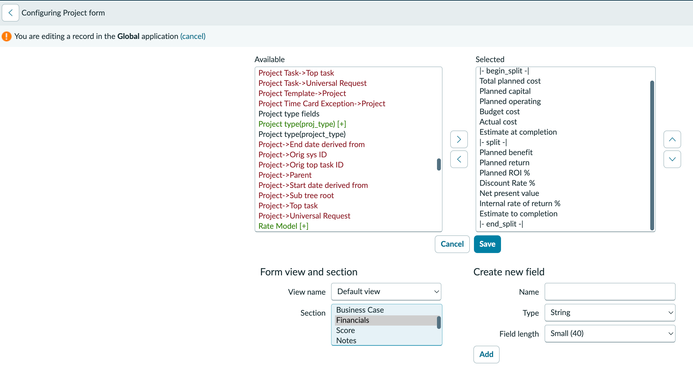Select Actual cost field
Viewport: 693px width, 367px height.
coord(498,122)
